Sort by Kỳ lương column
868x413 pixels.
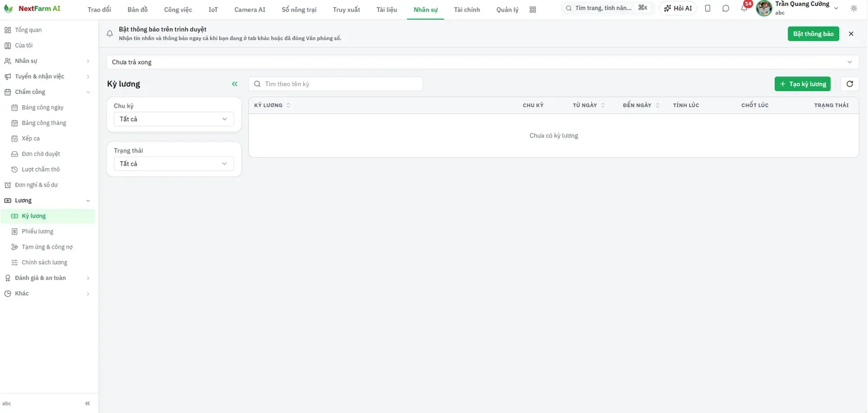(272, 105)
